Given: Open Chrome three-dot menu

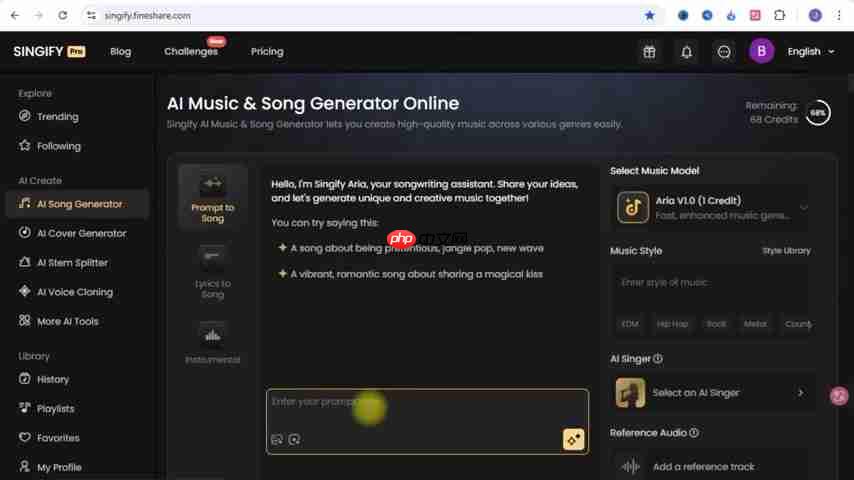Looking at the screenshot, I should point(839,16).
